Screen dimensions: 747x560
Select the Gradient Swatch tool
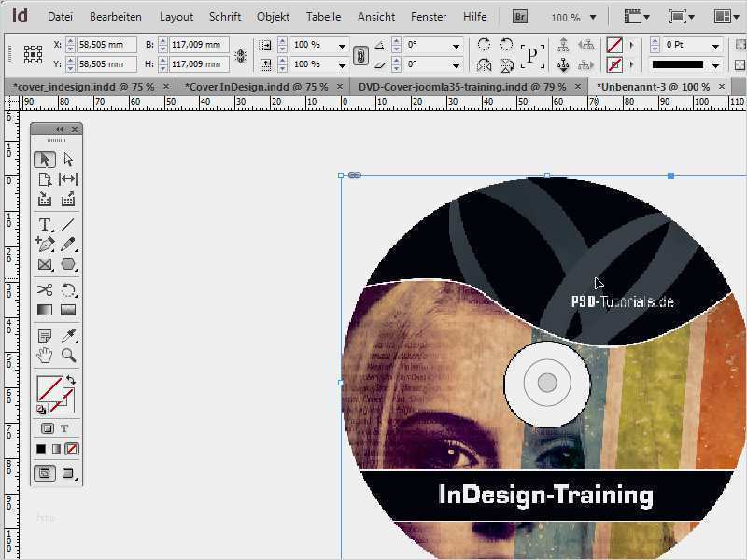pos(45,310)
